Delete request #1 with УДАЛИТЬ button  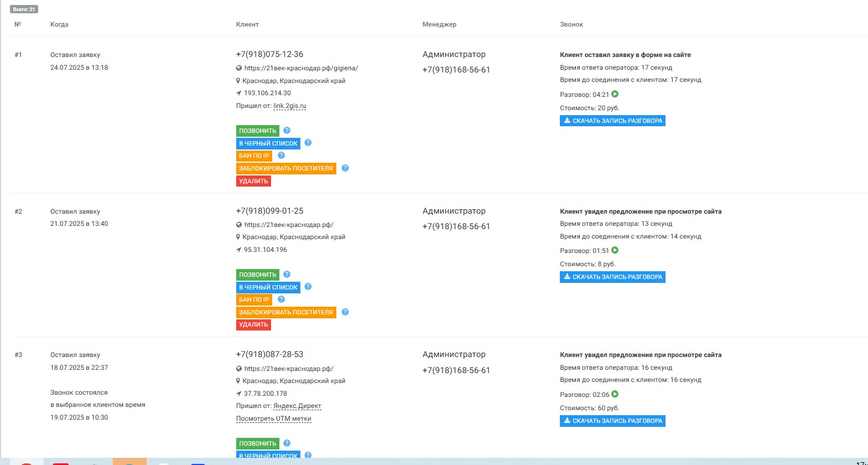[253, 181]
